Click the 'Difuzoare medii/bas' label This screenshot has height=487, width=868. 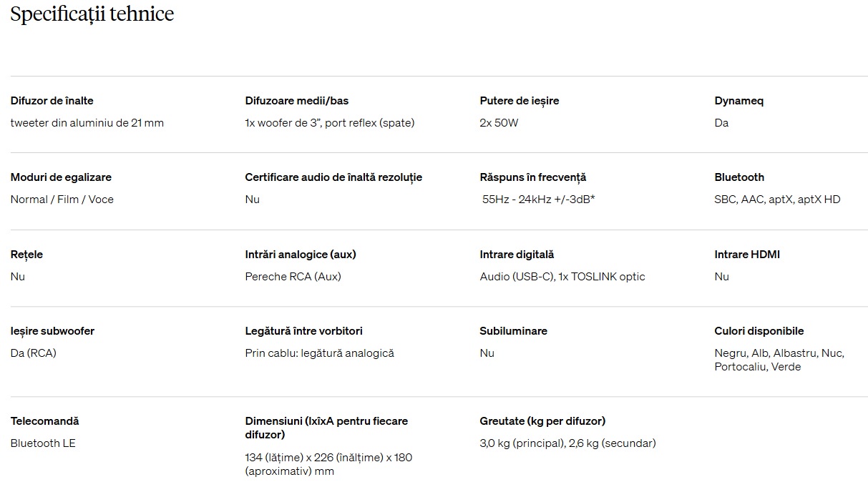tap(297, 101)
